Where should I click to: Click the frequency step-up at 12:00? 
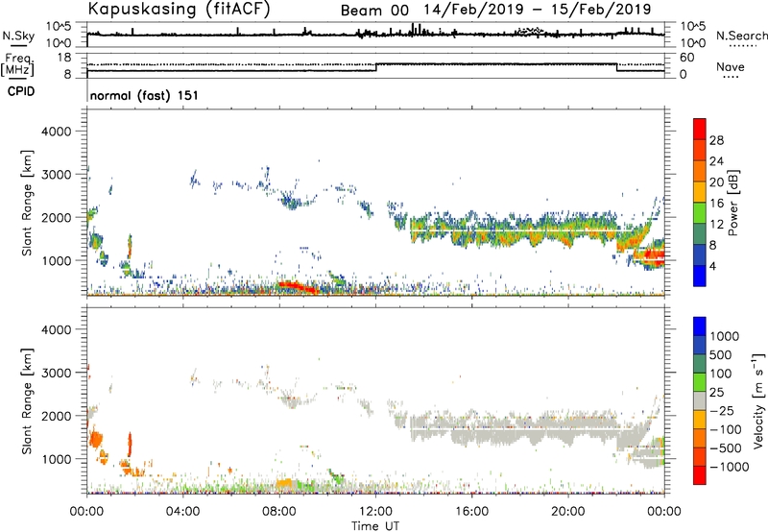[x=375, y=67]
